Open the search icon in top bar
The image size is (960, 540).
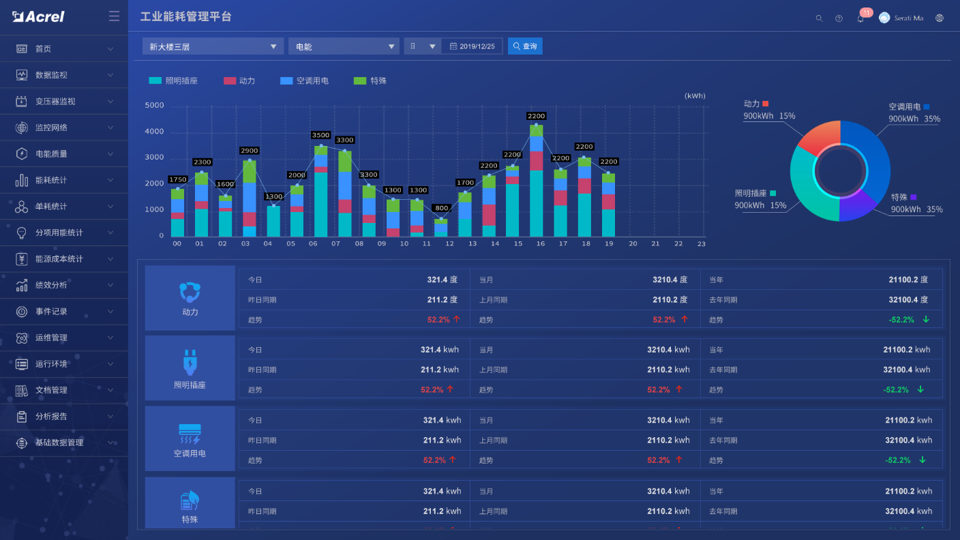click(x=819, y=18)
